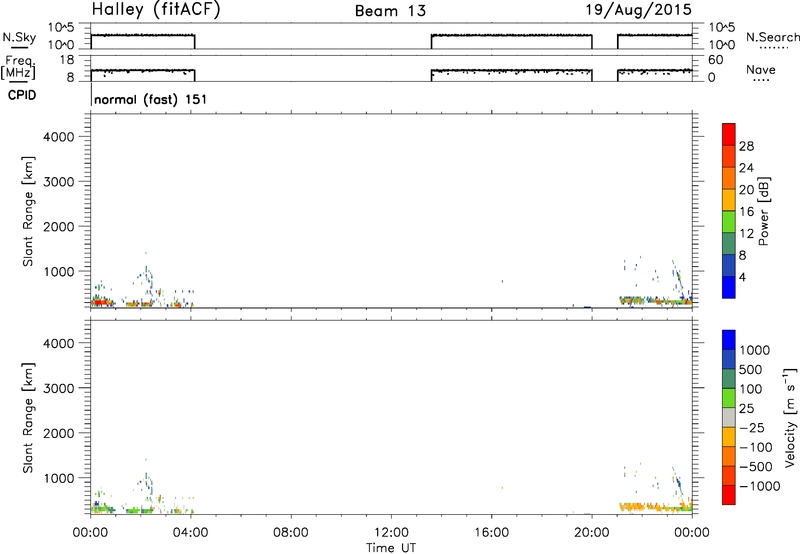Click the '20:00' time axis label
Viewport: 800px width, 554px height.
[591, 533]
